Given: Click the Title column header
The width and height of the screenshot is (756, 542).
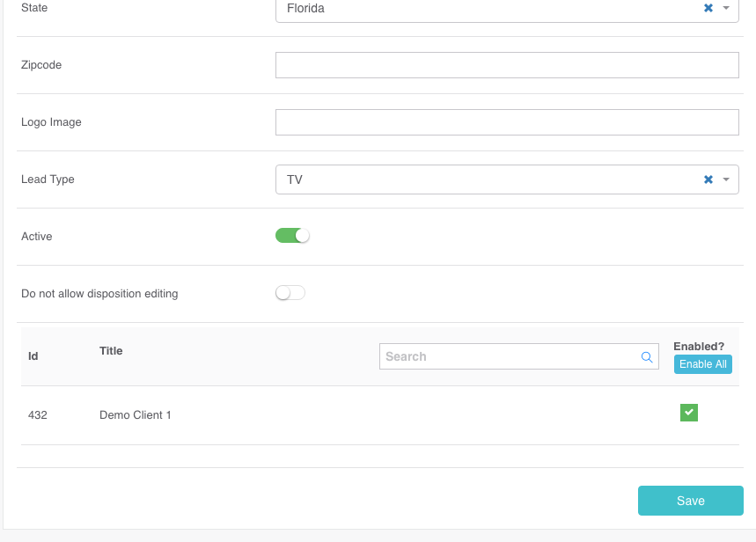Looking at the screenshot, I should coord(111,351).
